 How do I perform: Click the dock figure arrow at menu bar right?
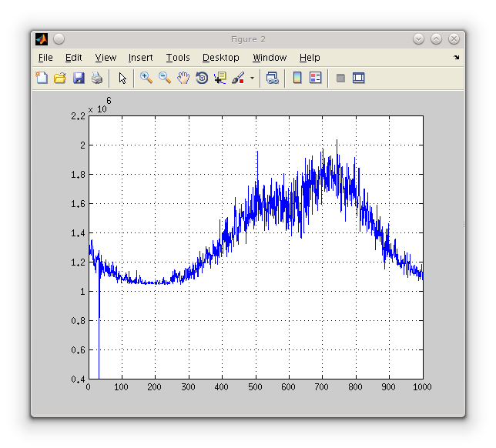point(456,58)
